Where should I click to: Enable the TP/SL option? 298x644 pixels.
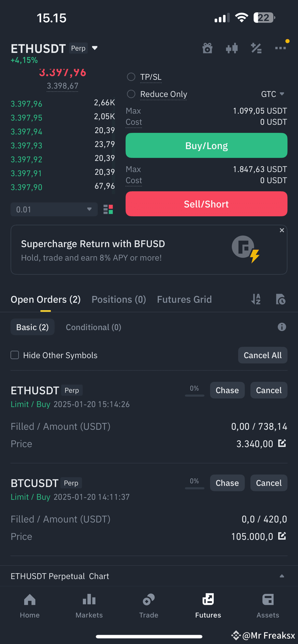131,77
